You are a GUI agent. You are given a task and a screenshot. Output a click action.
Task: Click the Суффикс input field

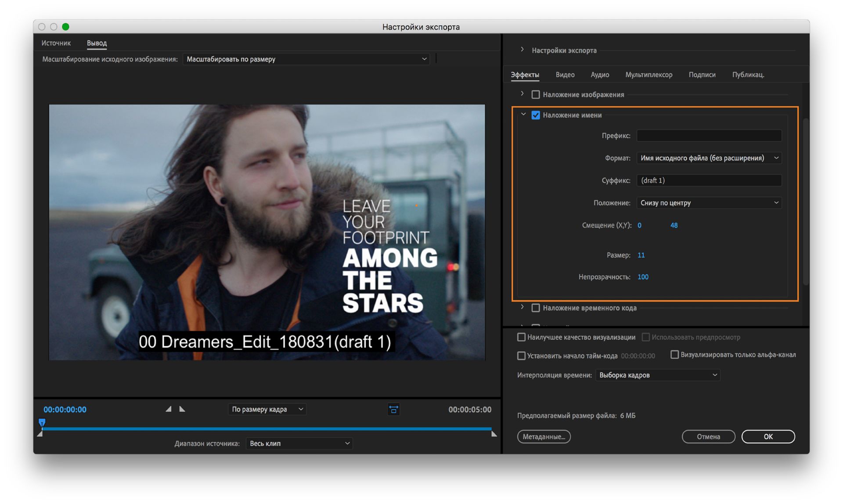pos(709,180)
